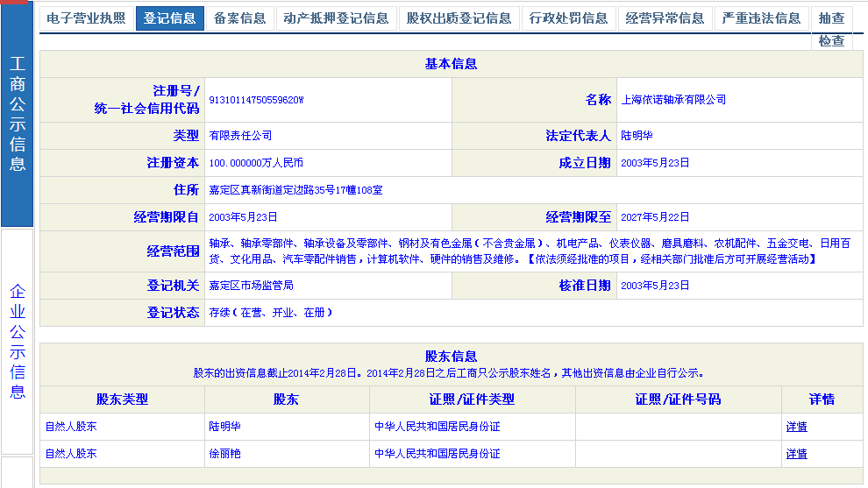Open the 严重违法信息 tab
Viewport: 868px width, 488px height.
coord(761,18)
